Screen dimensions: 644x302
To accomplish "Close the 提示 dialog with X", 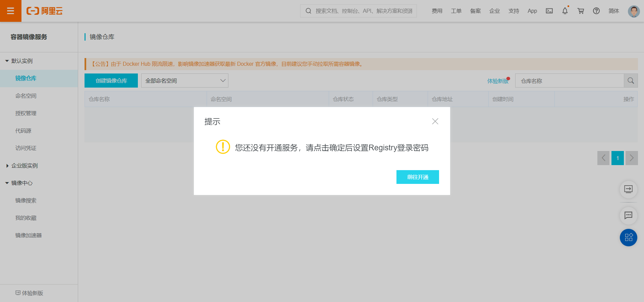I will (x=435, y=121).
